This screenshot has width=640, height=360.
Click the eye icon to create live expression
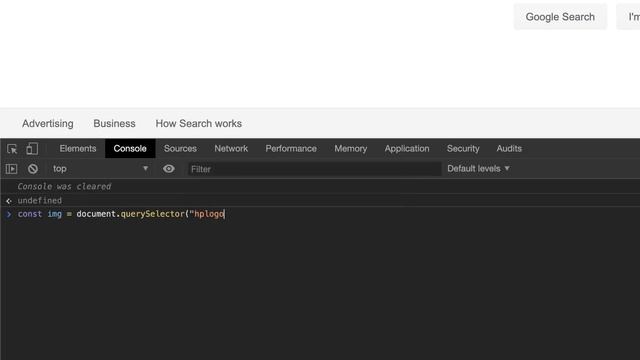coord(169,169)
